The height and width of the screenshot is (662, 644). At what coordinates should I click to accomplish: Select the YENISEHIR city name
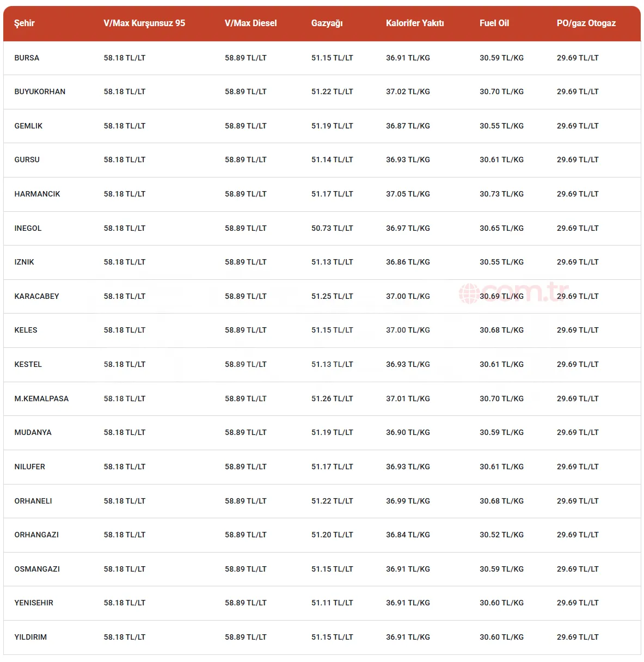(x=34, y=603)
